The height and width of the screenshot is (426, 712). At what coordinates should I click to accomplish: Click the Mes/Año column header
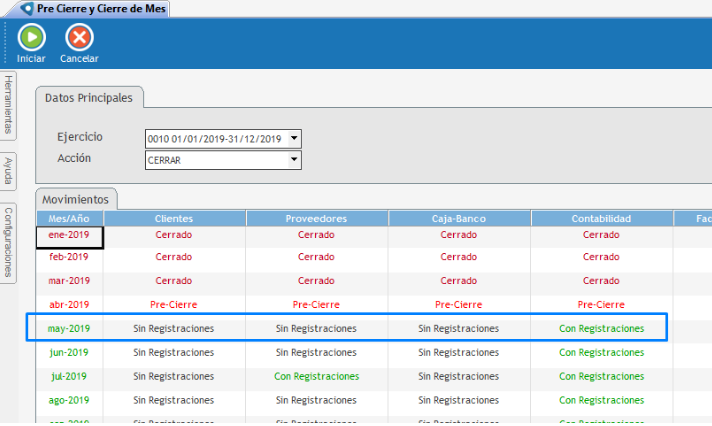click(69, 218)
